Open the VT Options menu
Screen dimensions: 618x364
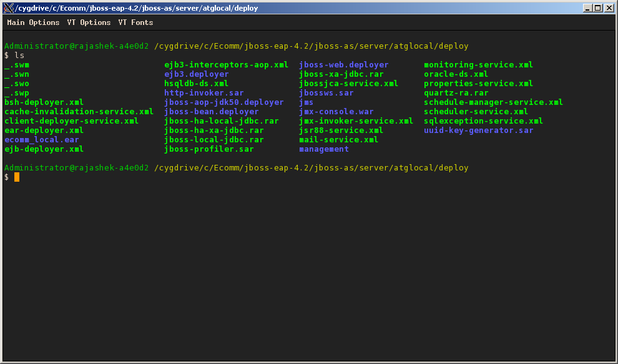[89, 22]
